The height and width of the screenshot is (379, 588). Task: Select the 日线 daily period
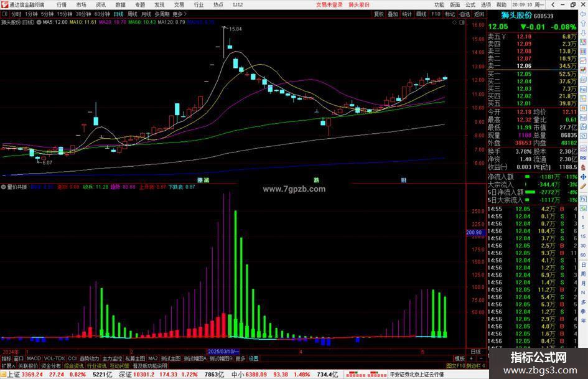(x=118, y=14)
